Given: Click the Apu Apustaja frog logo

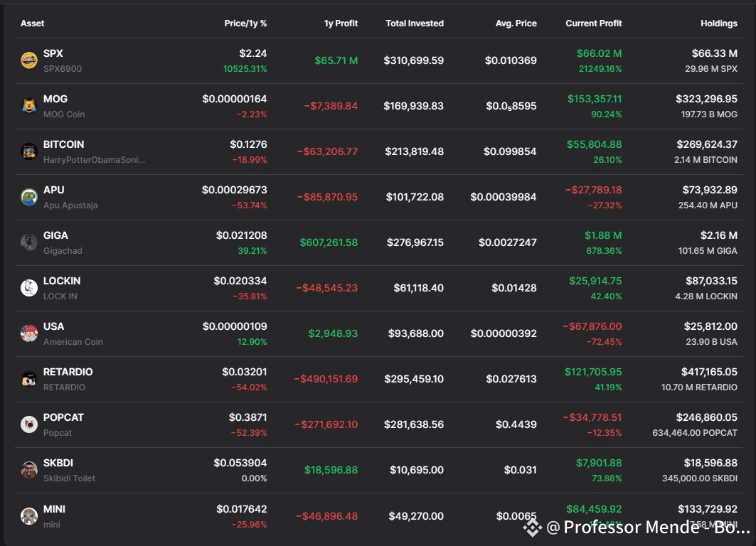Looking at the screenshot, I should (28, 197).
